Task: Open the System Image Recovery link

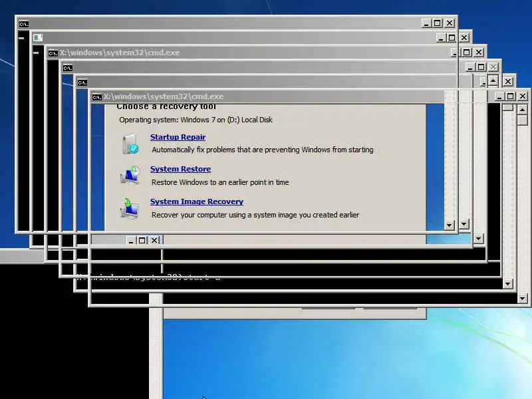Action: [197, 201]
